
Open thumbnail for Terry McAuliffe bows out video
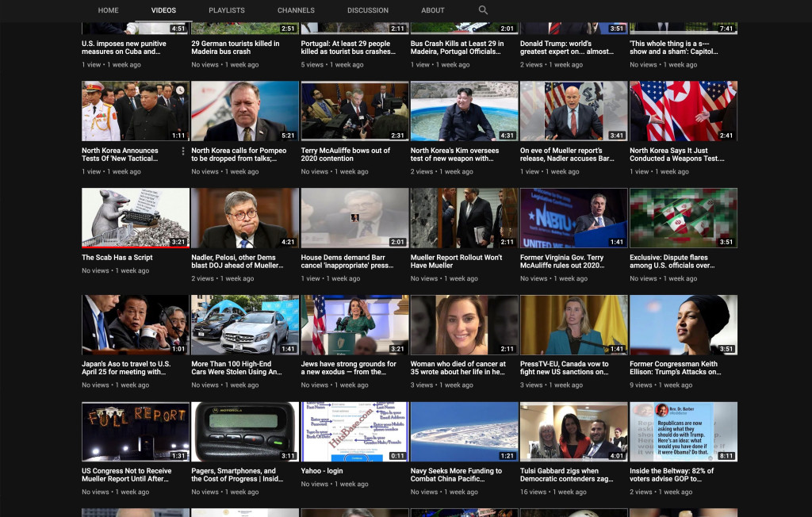coord(354,111)
